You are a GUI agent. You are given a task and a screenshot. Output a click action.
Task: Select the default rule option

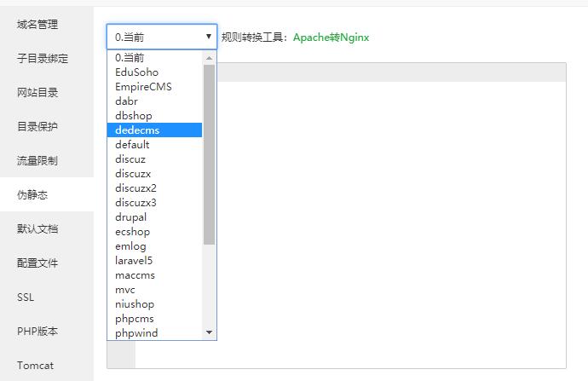[154, 144]
